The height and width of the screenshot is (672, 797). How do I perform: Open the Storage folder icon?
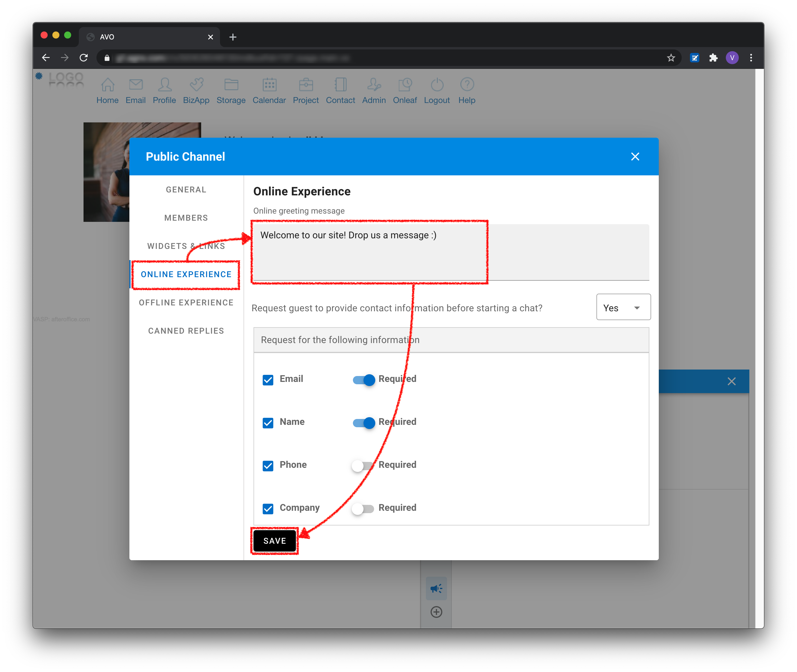[x=231, y=84]
